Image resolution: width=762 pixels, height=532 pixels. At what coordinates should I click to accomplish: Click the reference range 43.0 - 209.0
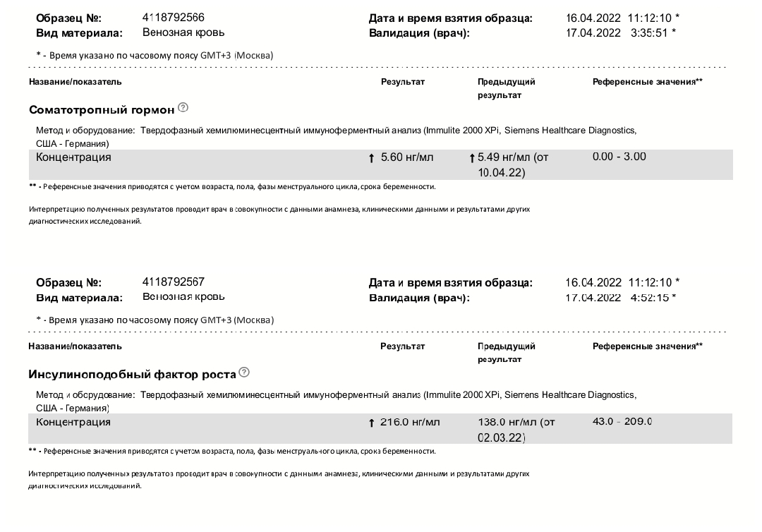pyautogui.click(x=622, y=421)
